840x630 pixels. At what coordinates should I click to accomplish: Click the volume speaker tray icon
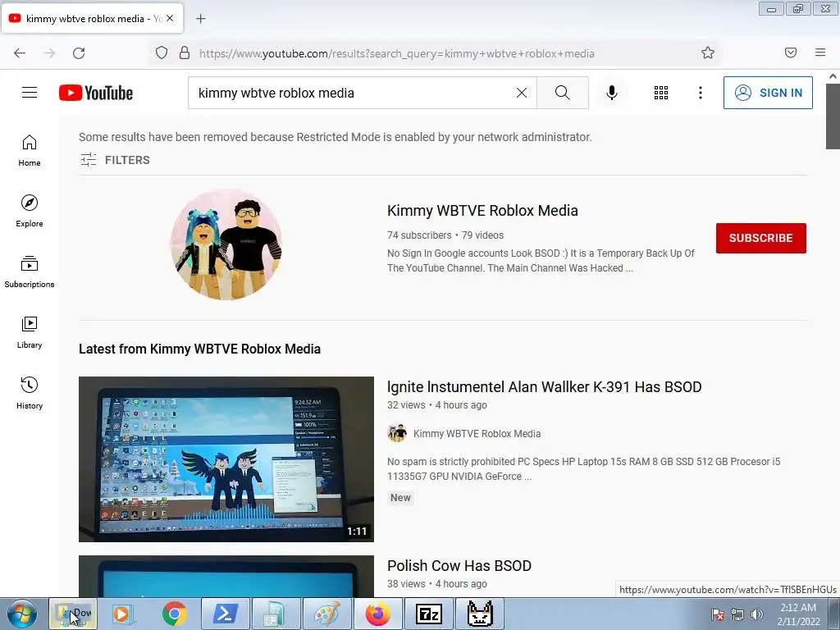[757, 614]
